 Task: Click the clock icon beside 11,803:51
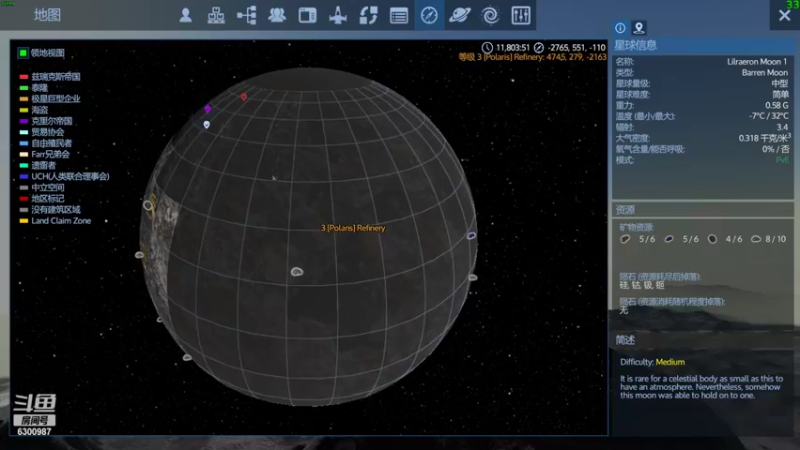pyautogui.click(x=487, y=47)
